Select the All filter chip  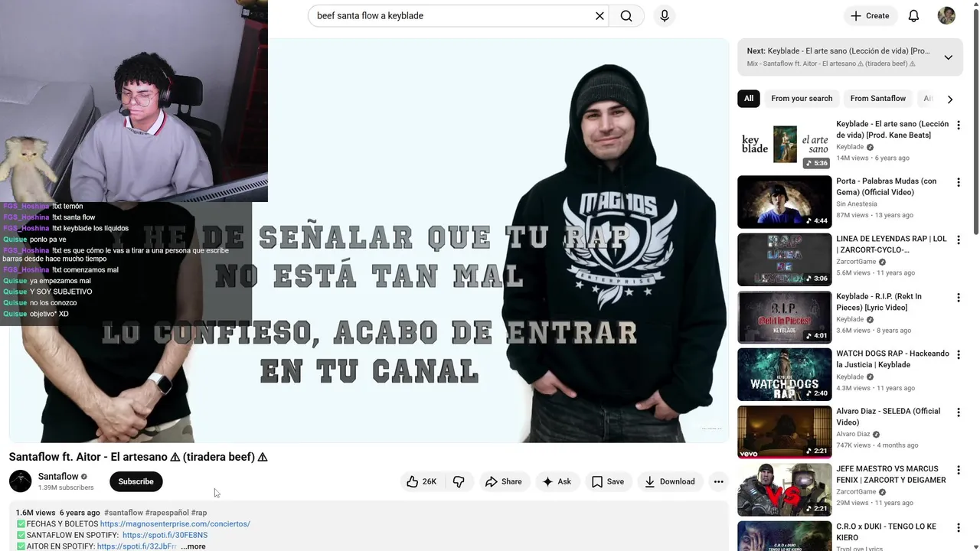(749, 99)
